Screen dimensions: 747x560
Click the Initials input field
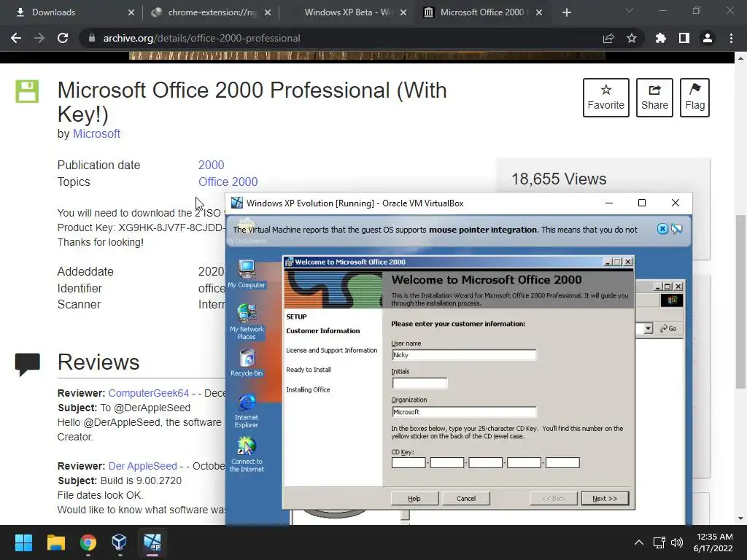pos(419,383)
